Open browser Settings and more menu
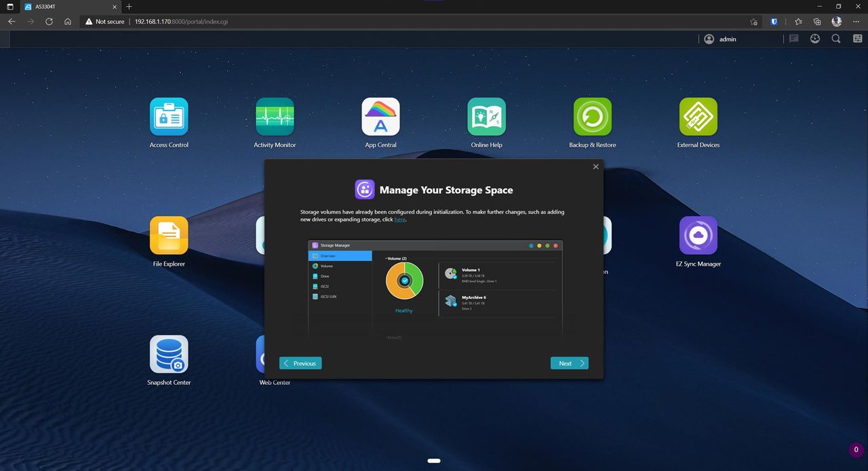Viewport: 868px width, 471px height. coord(856,22)
